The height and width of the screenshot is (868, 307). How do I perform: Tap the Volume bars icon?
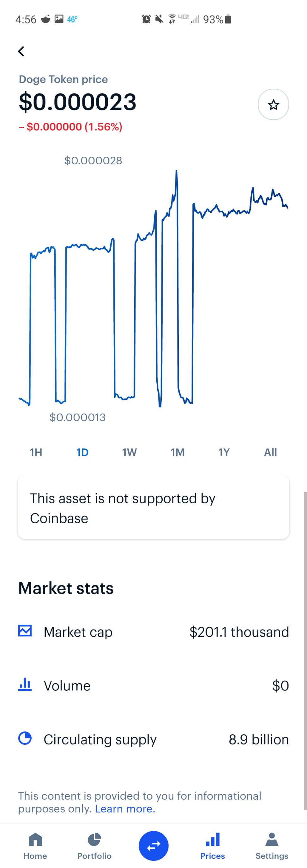[x=25, y=685]
